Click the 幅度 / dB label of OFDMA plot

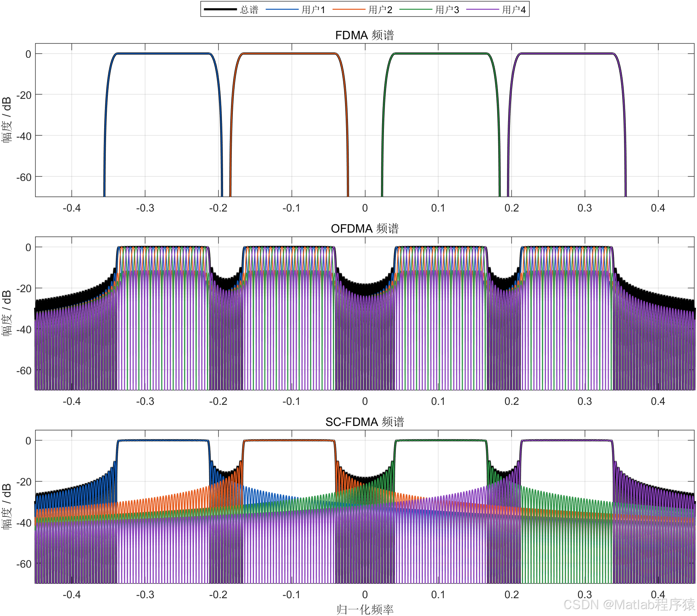pos(7,313)
